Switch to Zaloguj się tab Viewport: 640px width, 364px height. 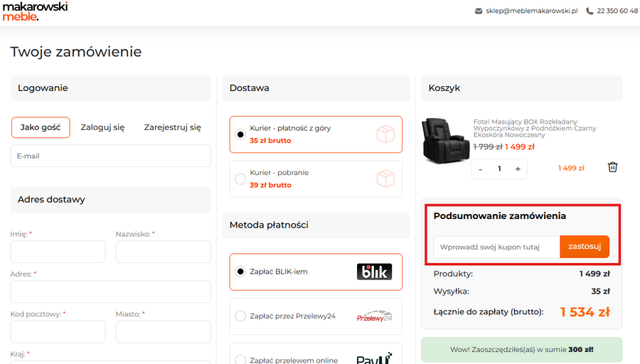[x=102, y=127]
